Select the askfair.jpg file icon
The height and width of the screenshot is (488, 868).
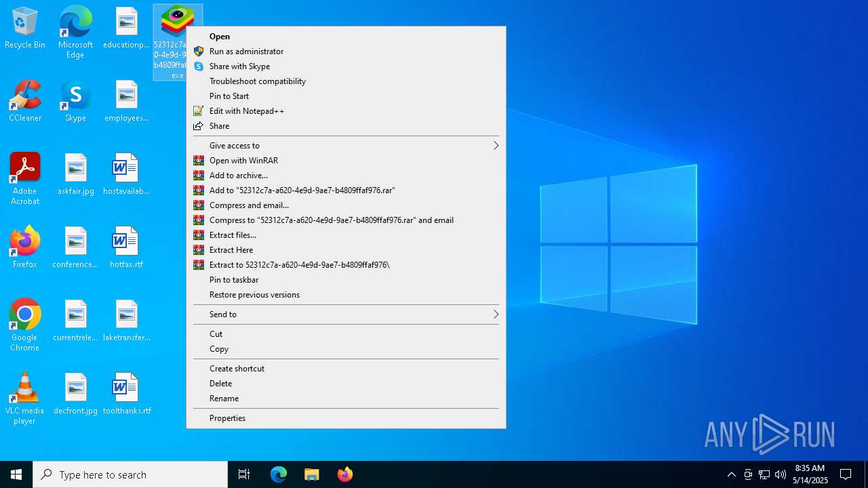pos(75,175)
